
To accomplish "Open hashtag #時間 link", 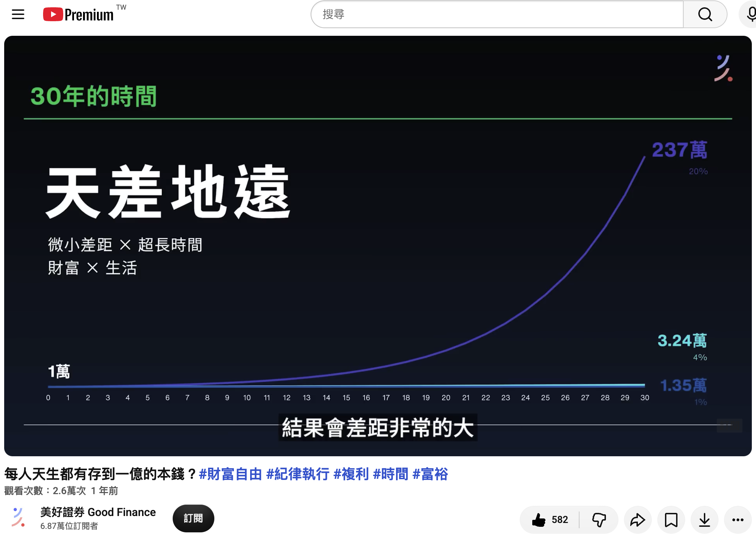I will pos(391,474).
